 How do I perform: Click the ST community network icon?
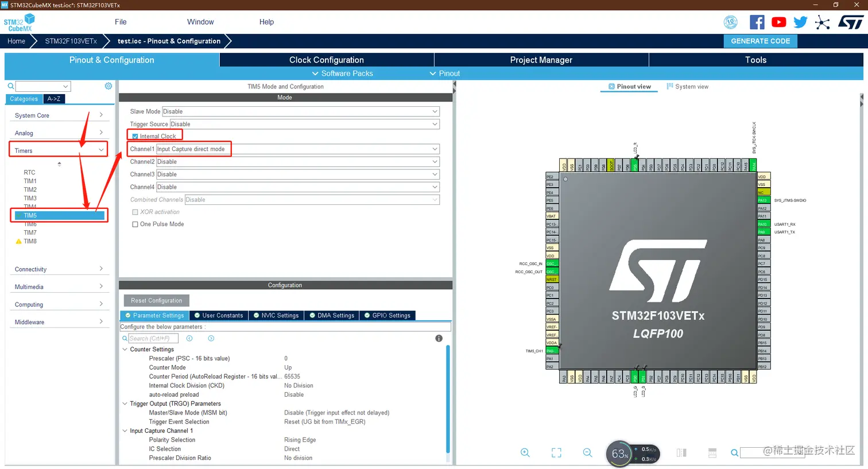tap(822, 22)
